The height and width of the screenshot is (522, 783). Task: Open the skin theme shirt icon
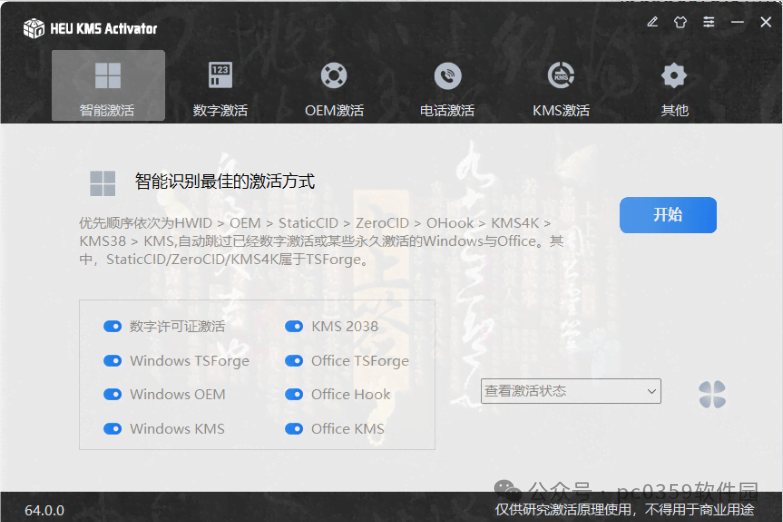680,22
